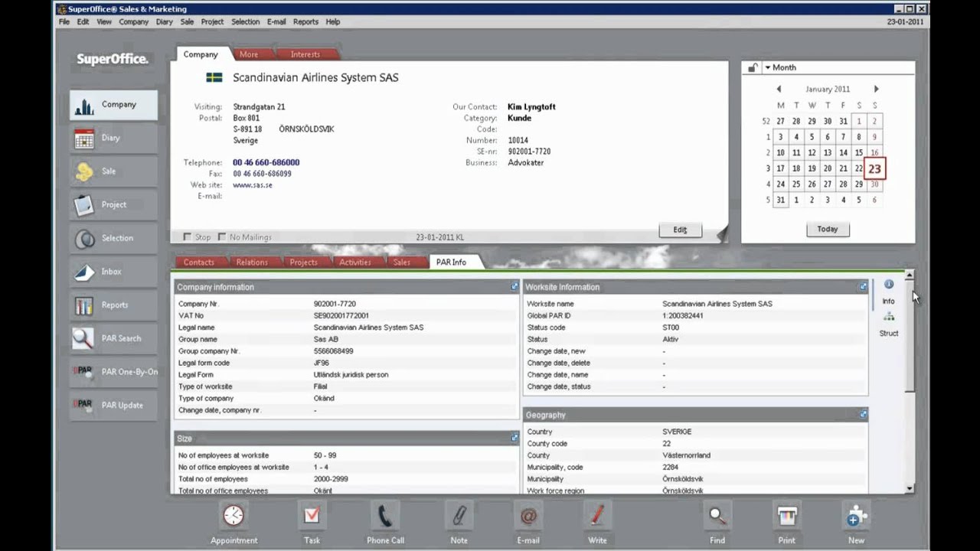Open the Selection navigator button
Viewport: 980px width, 551px height.
pyautogui.click(x=113, y=238)
